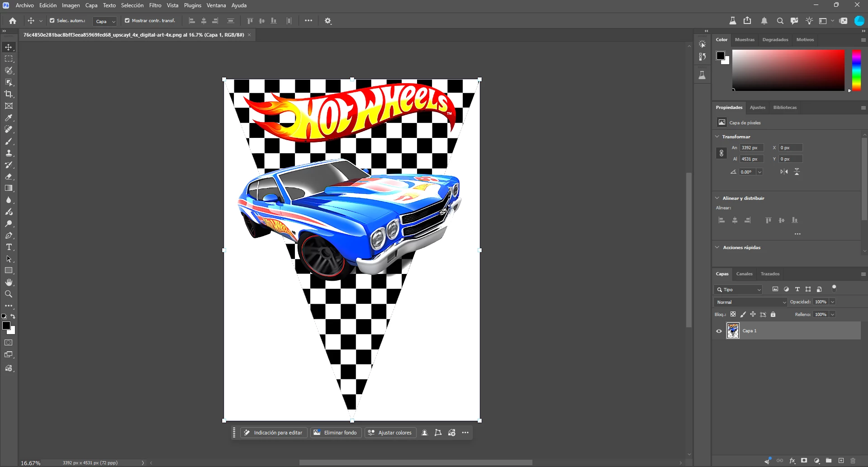Select the Eraser tool
868x467 pixels.
pyautogui.click(x=9, y=176)
